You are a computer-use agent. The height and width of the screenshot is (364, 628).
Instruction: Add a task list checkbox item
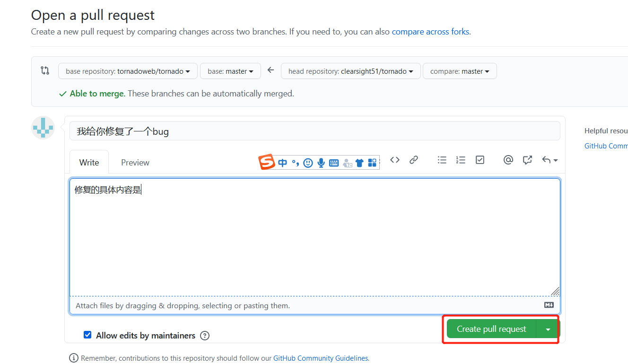tap(480, 160)
